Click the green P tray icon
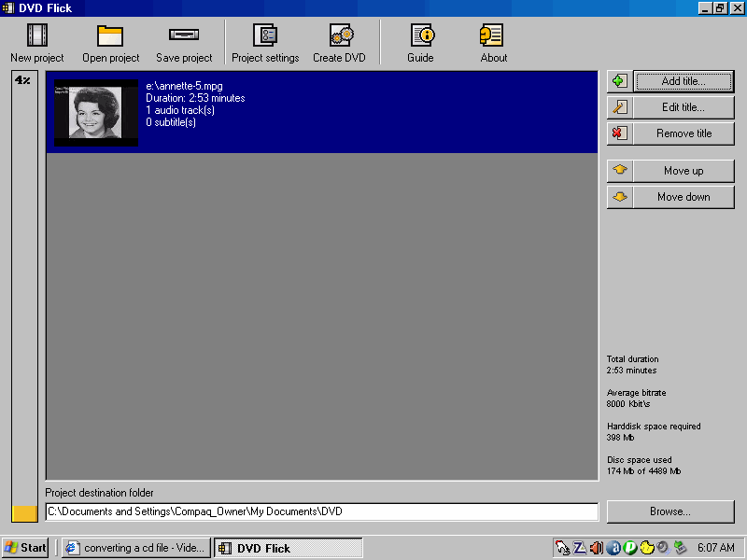747x560 pixels. (629, 548)
